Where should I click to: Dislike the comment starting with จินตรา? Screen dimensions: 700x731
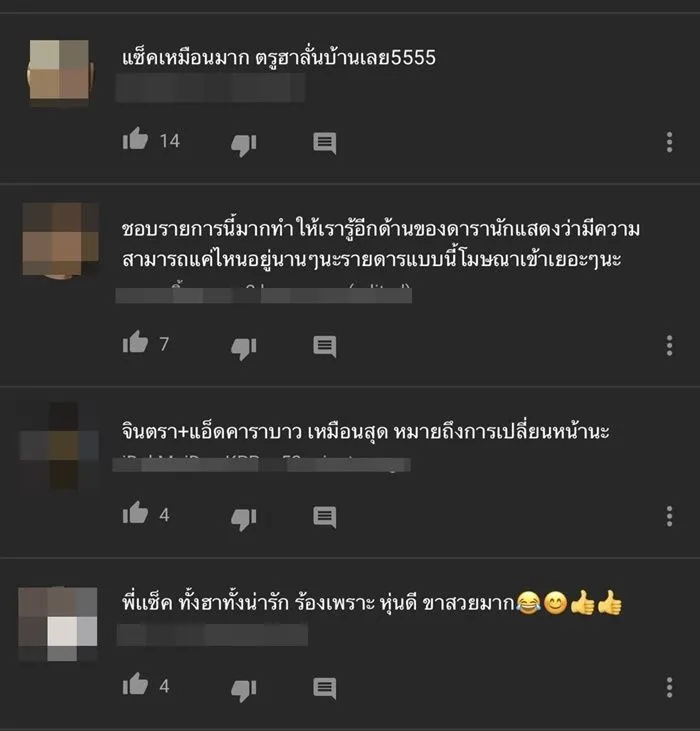(244, 519)
